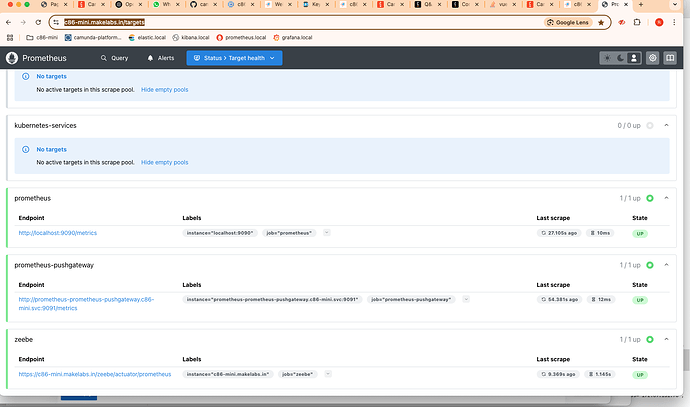Open the tab search dropdown arrow
The height and width of the screenshot is (407, 690).
[675, 4]
